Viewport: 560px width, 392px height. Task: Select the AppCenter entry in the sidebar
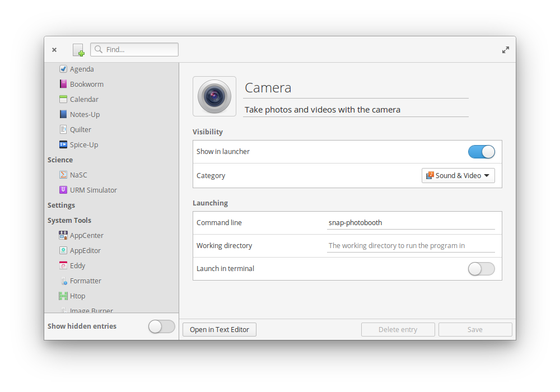[111, 235]
